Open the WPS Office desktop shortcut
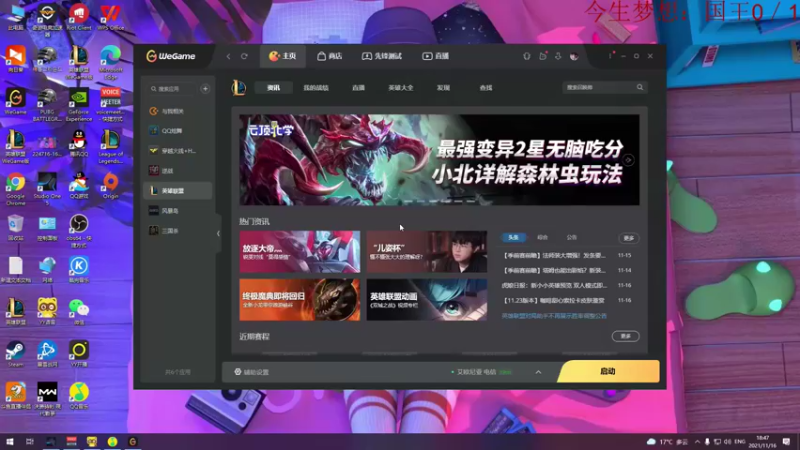 coord(110,17)
